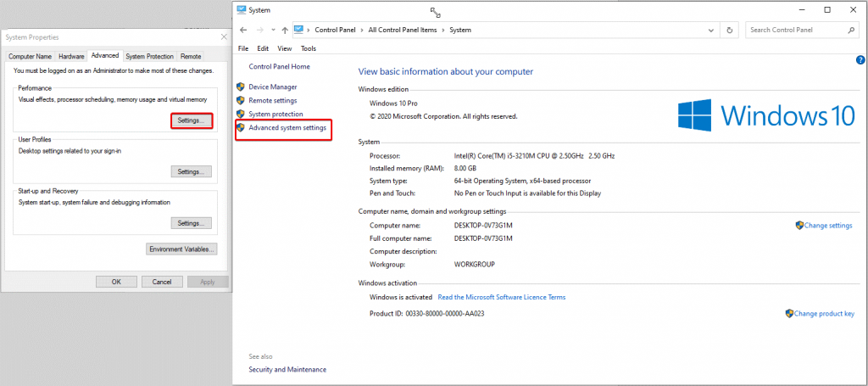
Task: Switch to Remote tab
Action: [191, 57]
